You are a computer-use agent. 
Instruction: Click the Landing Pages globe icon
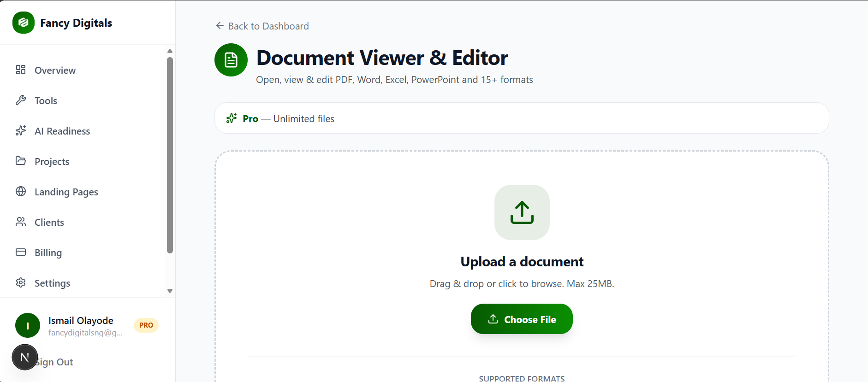[x=21, y=191]
